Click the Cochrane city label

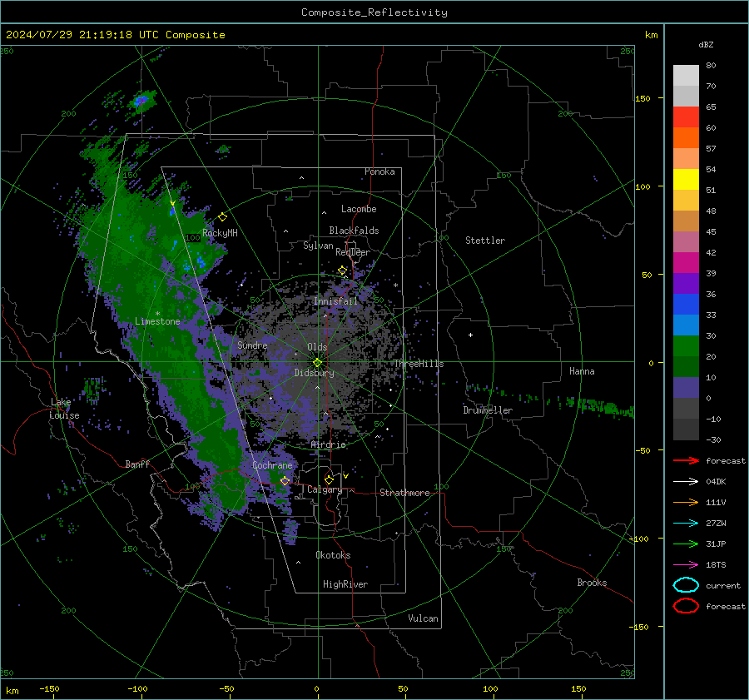[x=272, y=465]
